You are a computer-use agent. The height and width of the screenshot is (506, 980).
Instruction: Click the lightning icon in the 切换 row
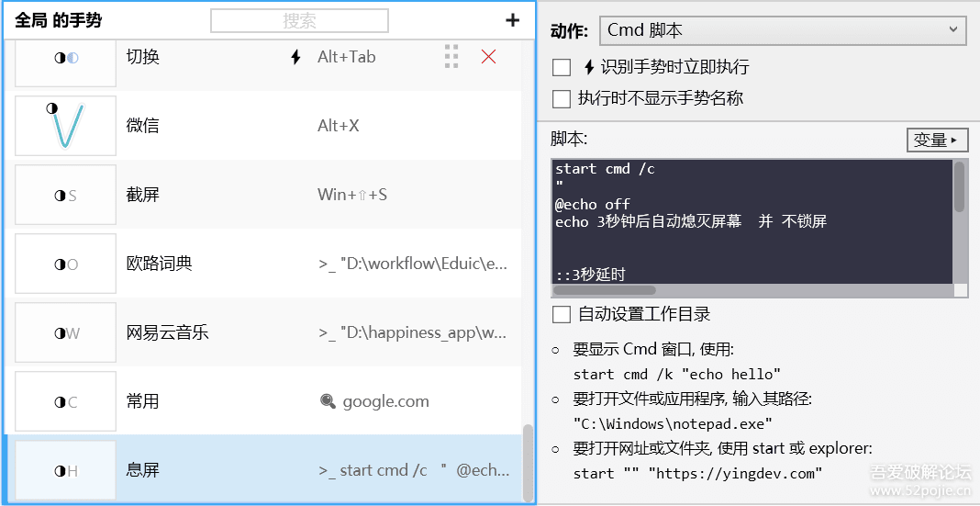click(x=295, y=58)
